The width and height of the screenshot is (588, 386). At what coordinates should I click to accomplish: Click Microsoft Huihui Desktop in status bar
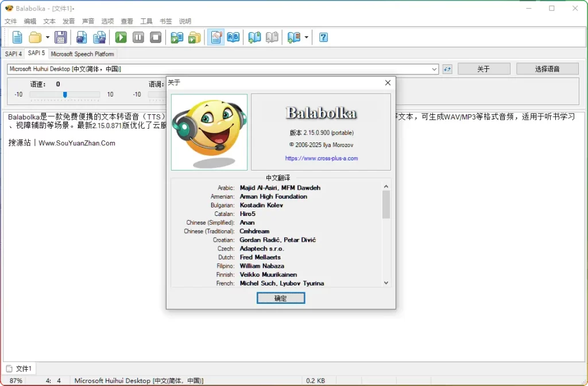[139, 381]
